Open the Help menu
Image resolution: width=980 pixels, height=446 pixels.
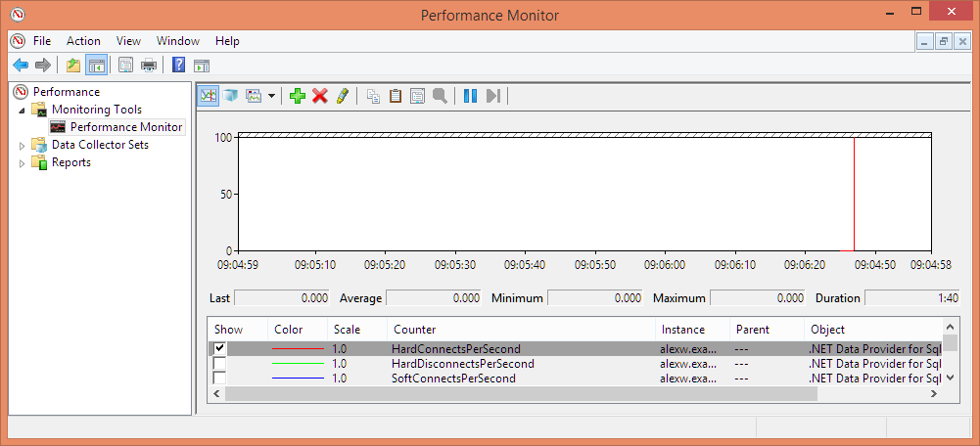click(227, 41)
